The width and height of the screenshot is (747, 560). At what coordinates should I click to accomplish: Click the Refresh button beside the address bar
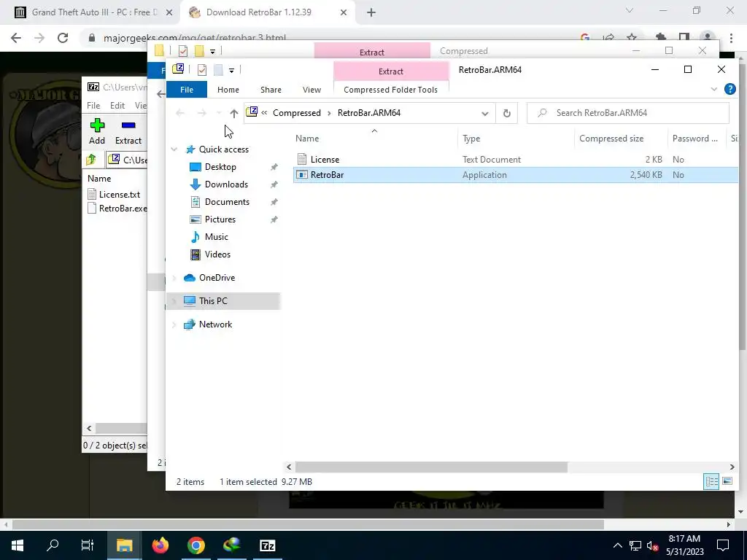507,113
